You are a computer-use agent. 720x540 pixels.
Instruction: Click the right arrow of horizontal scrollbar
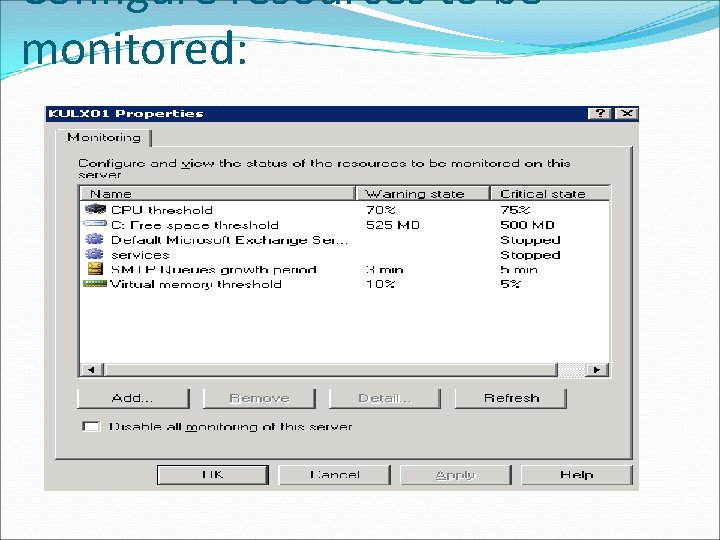pyautogui.click(x=597, y=370)
